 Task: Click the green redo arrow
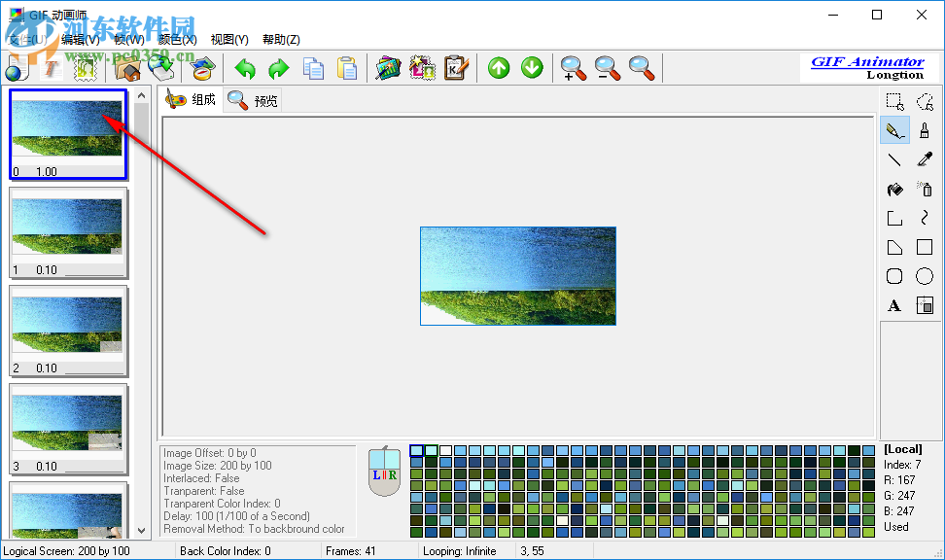(278, 68)
